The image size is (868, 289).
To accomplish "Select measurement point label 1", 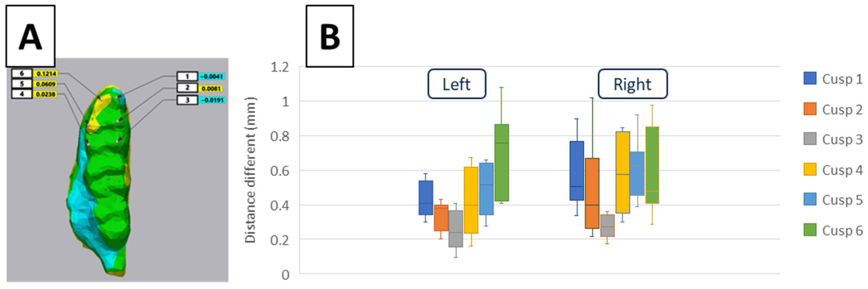I will [187, 76].
